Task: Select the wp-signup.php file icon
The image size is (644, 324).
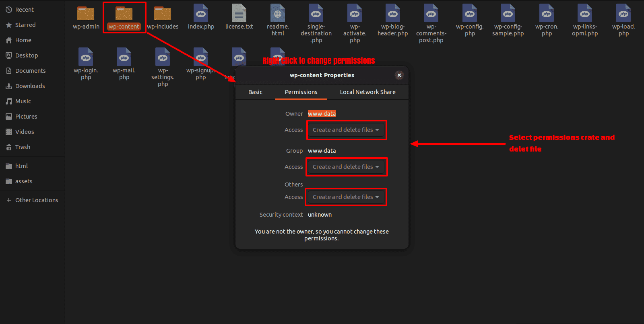Action: [x=201, y=57]
